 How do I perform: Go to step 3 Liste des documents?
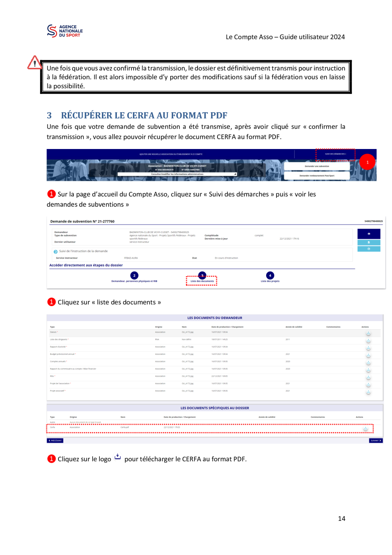pyautogui.click(x=203, y=278)
